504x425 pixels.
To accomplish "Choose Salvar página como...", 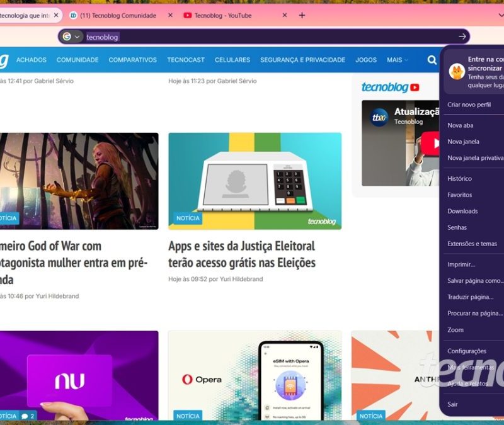I will (x=476, y=280).
